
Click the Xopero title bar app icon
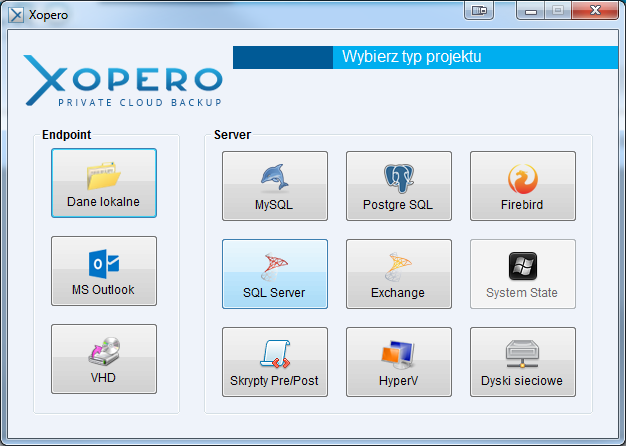click(16, 15)
